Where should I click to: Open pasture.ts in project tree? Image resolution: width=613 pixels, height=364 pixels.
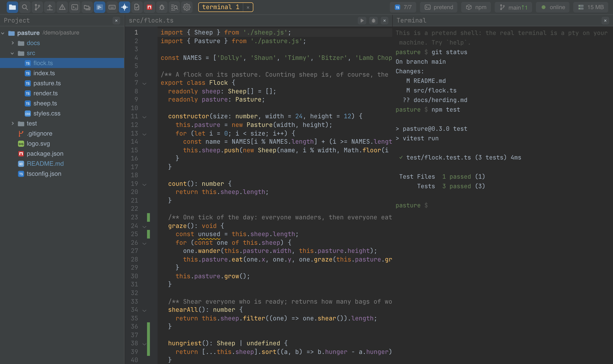(62, 83)
